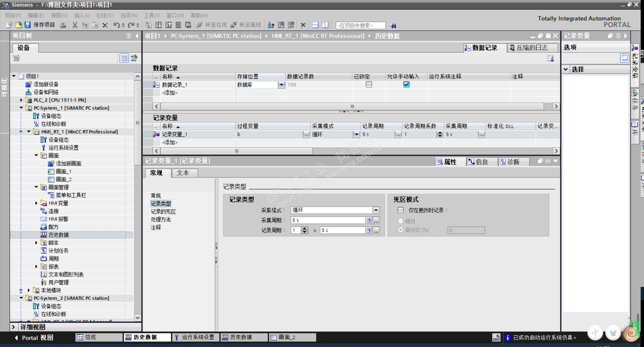Select 运行系统设置 in the project tree
Image resolution: width=644 pixels, height=347 pixels.
(x=63, y=148)
